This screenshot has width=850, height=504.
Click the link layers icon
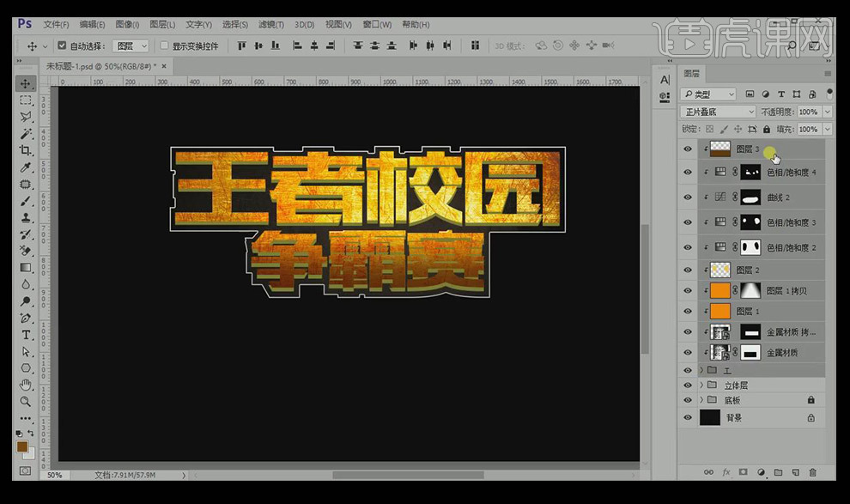click(708, 472)
